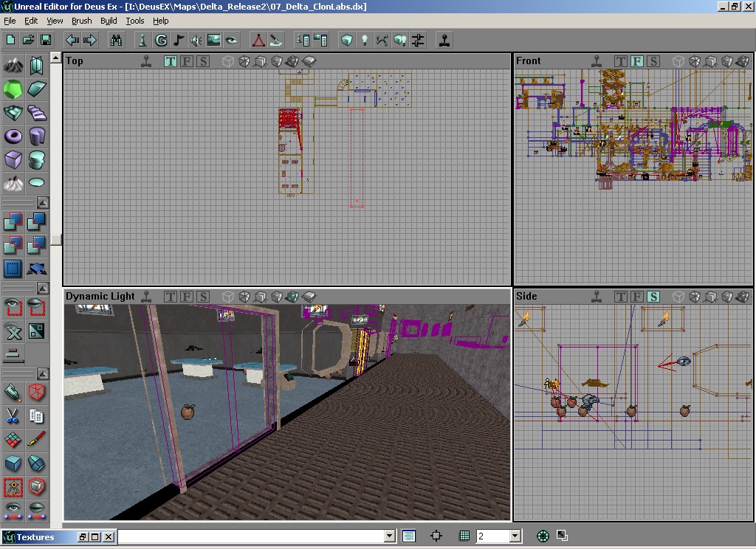This screenshot has height=549, width=756.
Task: Toggle Top mode T in Top viewport
Action: (171, 61)
